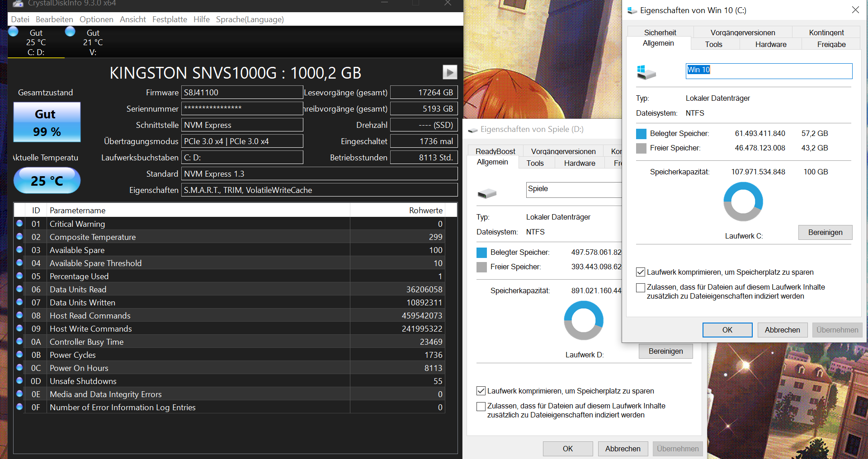Viewport: 868px width, 459px height.
Task: Click the Gut 99 % health status box
Action: pyautogui.click(x=47, y=122)
